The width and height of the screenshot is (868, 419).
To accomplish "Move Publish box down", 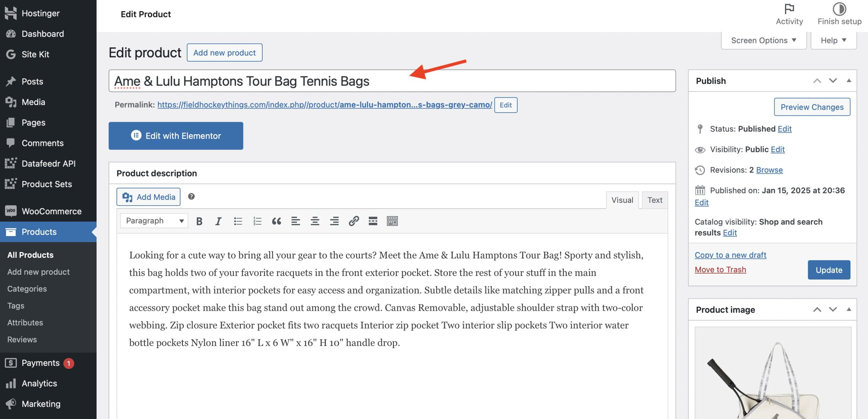I will (833, 81).
